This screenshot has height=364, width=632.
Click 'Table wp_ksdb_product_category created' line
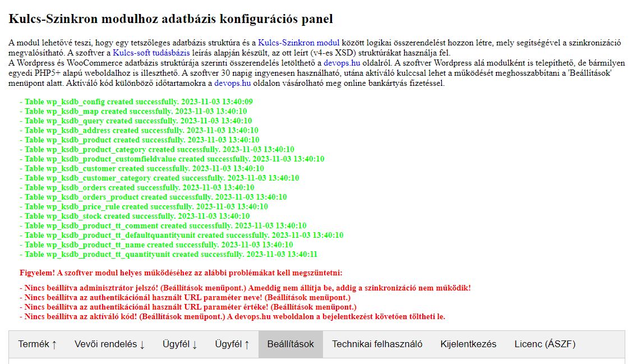157,150
